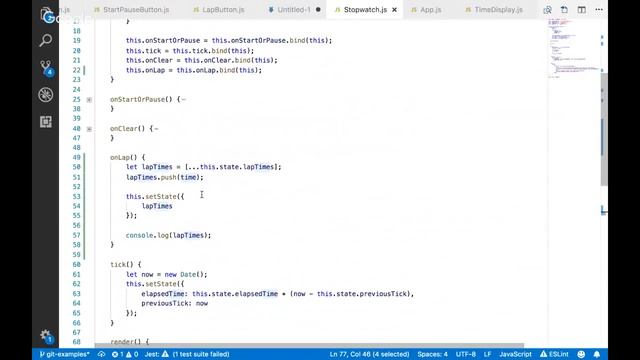Change indentation via Spaces: 4

pyautogui.click(x=432, y=354)
